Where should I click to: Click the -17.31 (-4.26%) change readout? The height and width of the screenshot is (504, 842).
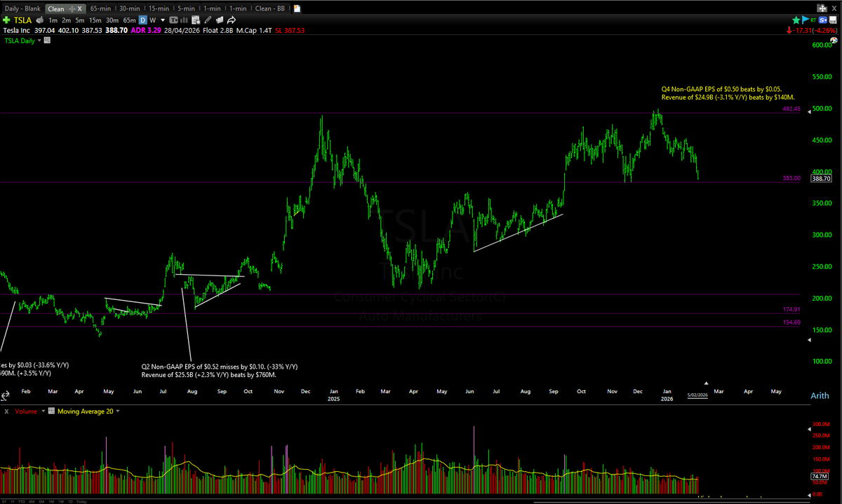tap(812, 30)
